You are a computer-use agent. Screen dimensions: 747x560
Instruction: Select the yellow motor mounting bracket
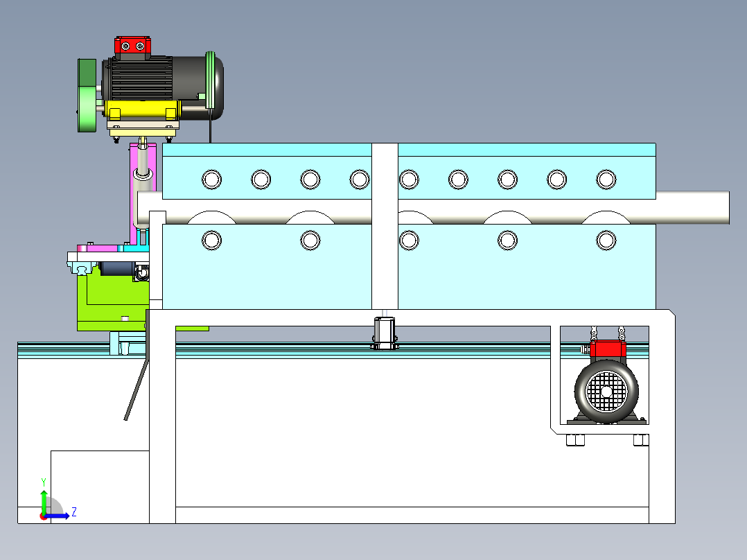[143, 111]
